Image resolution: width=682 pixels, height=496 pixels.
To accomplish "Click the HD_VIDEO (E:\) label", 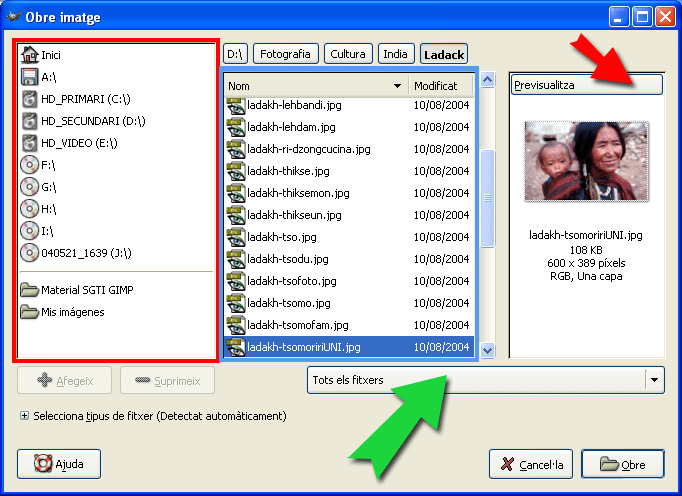I will 79,143.
